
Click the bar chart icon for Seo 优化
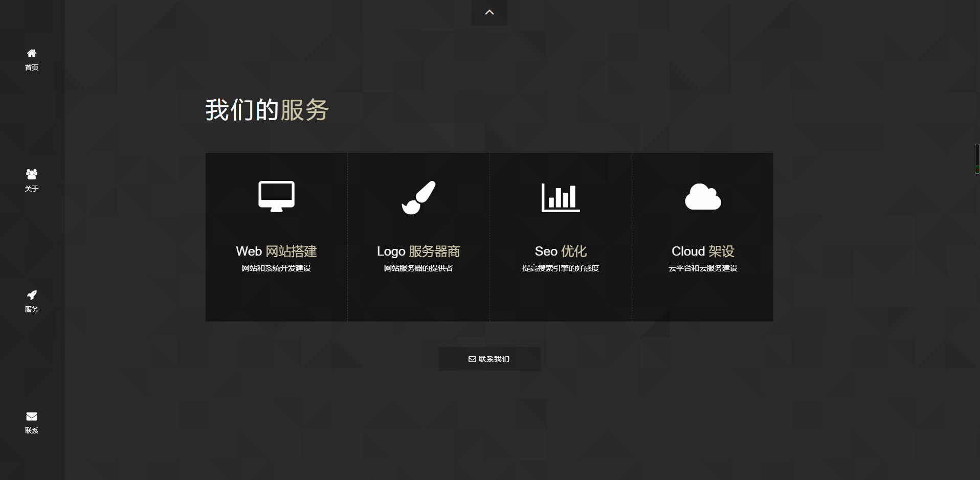[x=561, y=197]
